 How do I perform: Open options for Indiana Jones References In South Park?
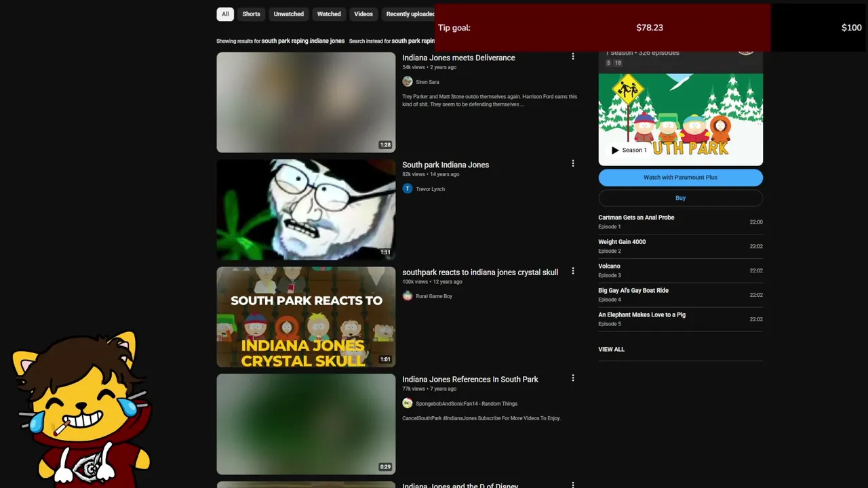(x=573, y=378)
